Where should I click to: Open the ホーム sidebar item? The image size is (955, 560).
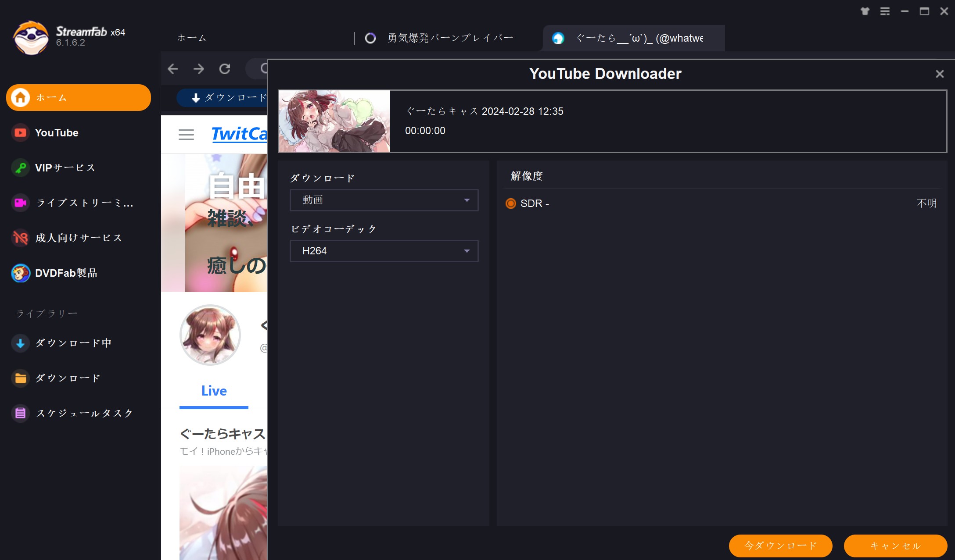[79, 97]
